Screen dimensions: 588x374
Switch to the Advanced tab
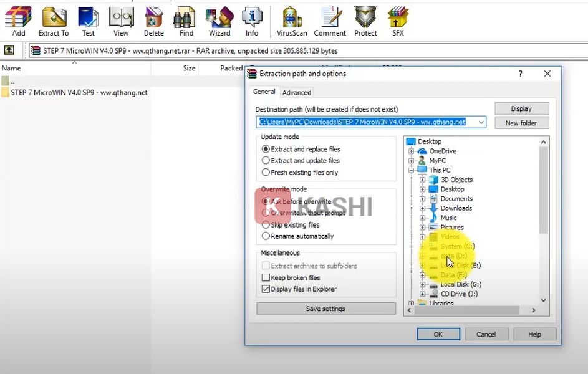(297, 92)
